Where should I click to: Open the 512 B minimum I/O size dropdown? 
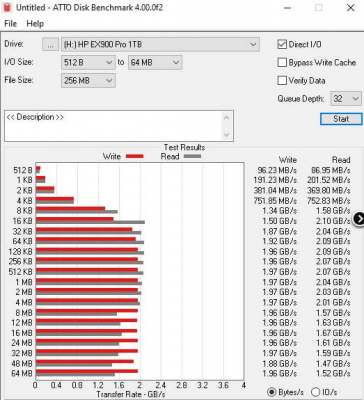point(88,62)
